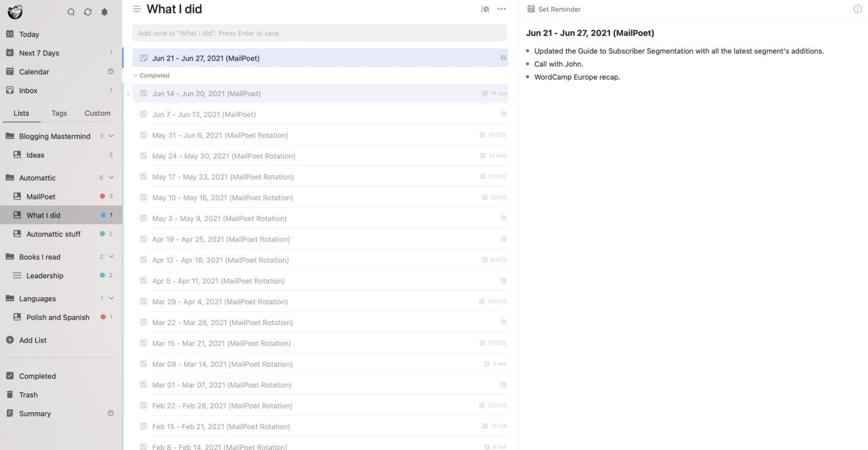Click the Summary document icon

[10, 413]
